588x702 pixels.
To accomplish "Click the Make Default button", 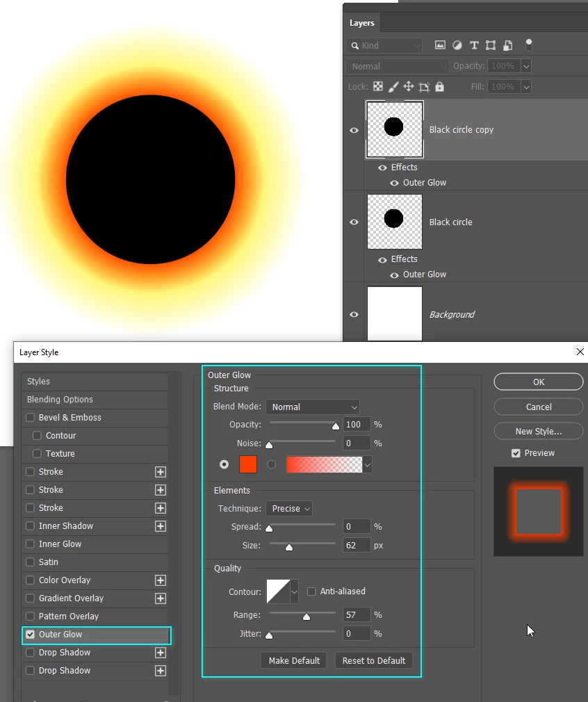I will coord(294,661).
